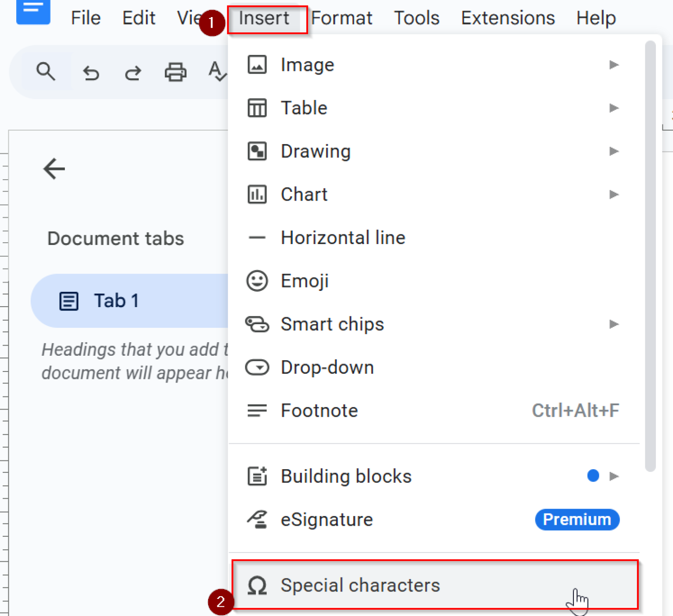Click the back arrow in outline panel
673x616 pixels.
pyautogui.click(x=54, y=169)
